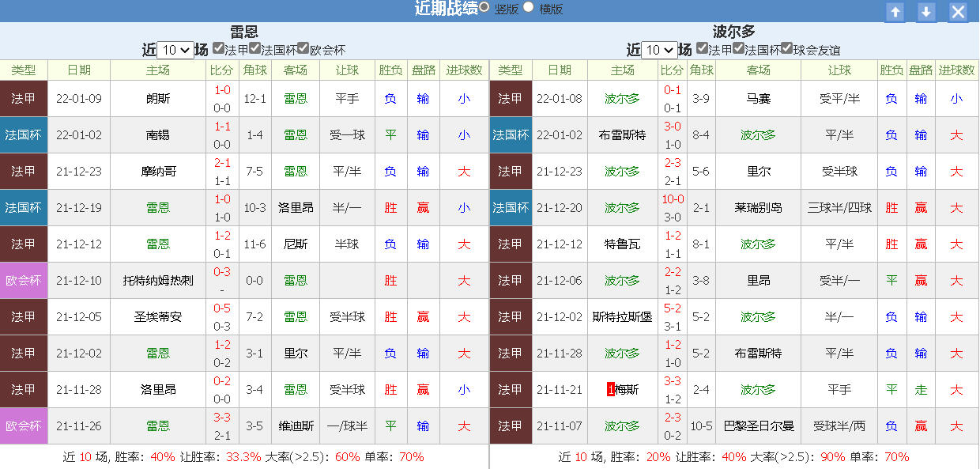Click 日期 column header in 雷恩 table
This screenshot has width=980, height=469.
[79, 70]
